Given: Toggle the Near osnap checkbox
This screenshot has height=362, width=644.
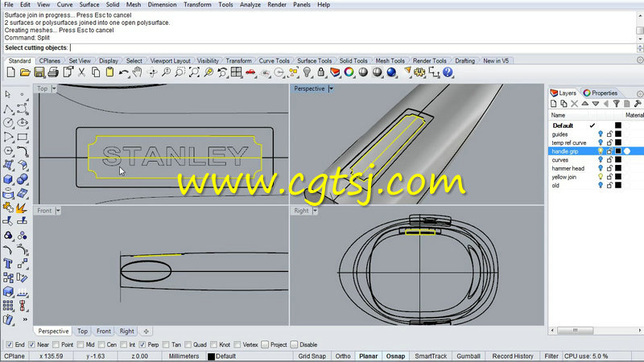Looking at the screenshot, I should tap(31, 345).
